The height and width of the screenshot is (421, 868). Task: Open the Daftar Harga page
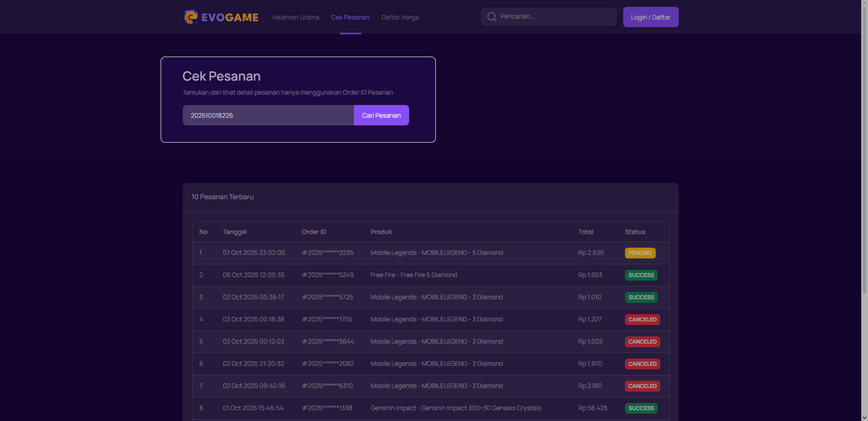click(400, 17)
